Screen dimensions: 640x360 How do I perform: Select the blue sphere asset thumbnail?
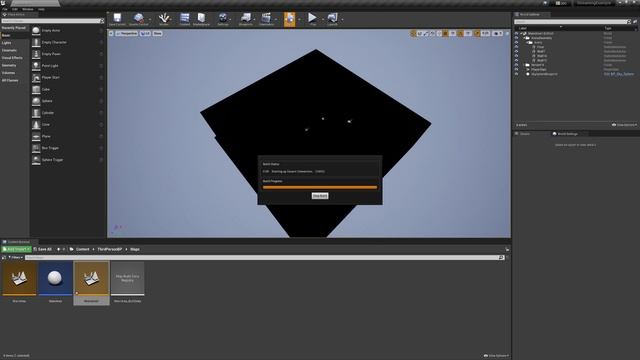tap(55, 278)
